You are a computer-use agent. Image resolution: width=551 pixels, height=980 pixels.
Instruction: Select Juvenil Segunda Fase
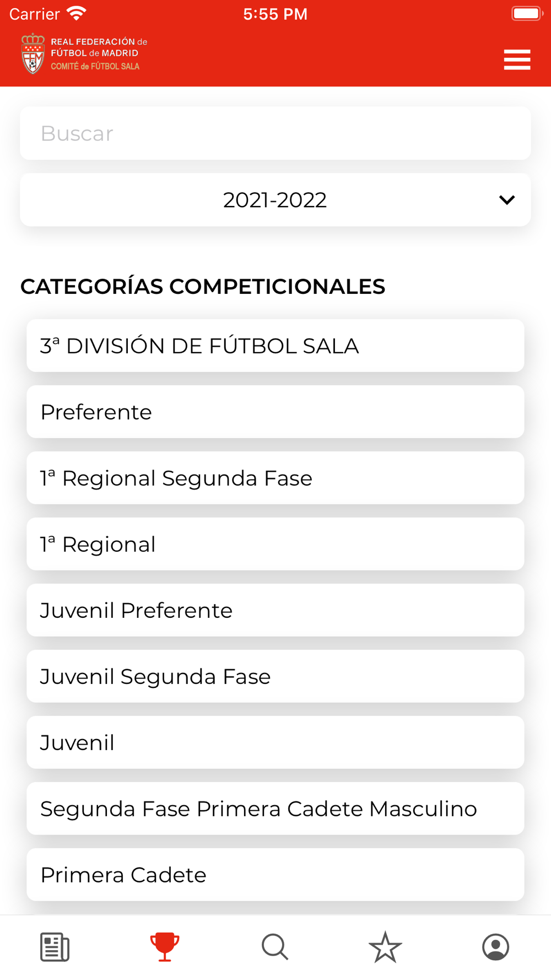coord(275,676)
